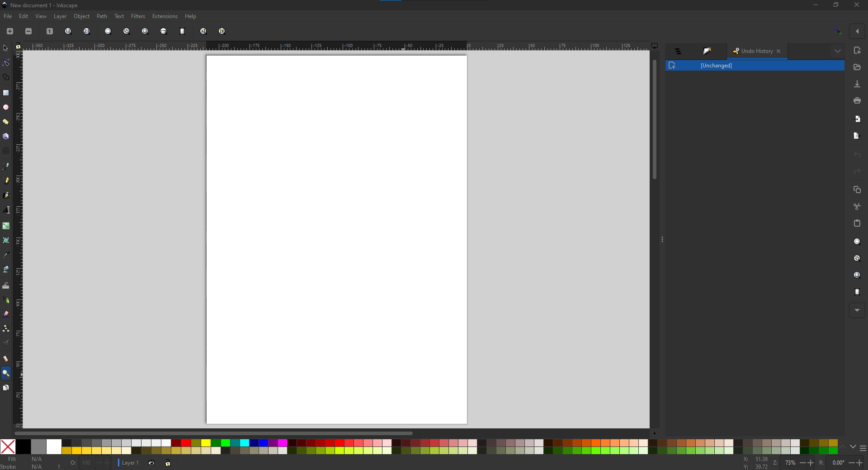
Task: Switch to the Fill and Stroke tab
Action: (708, 51)
